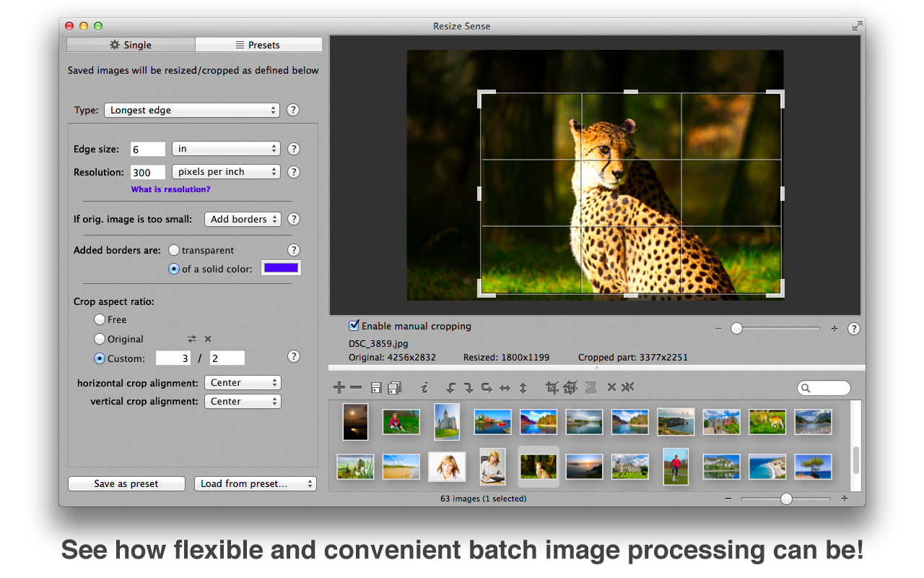924x578 pixels.
Task: Click the single crop tool icon
Action: (552, 388)
